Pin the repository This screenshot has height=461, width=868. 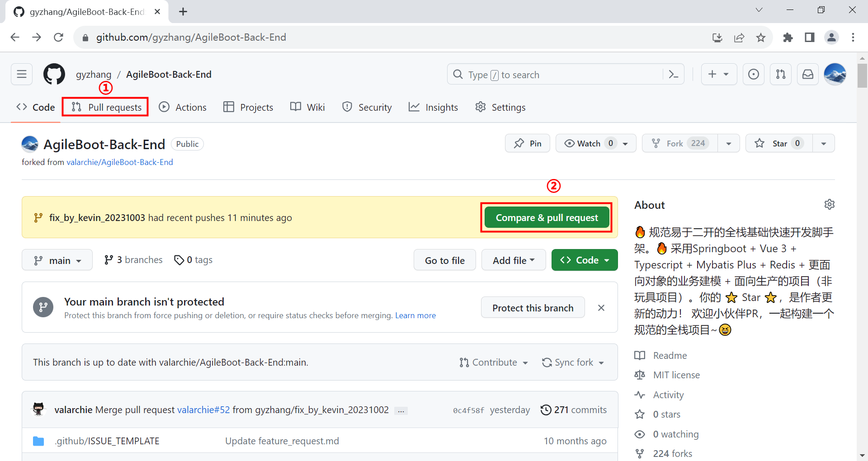[x=528, y=143]
